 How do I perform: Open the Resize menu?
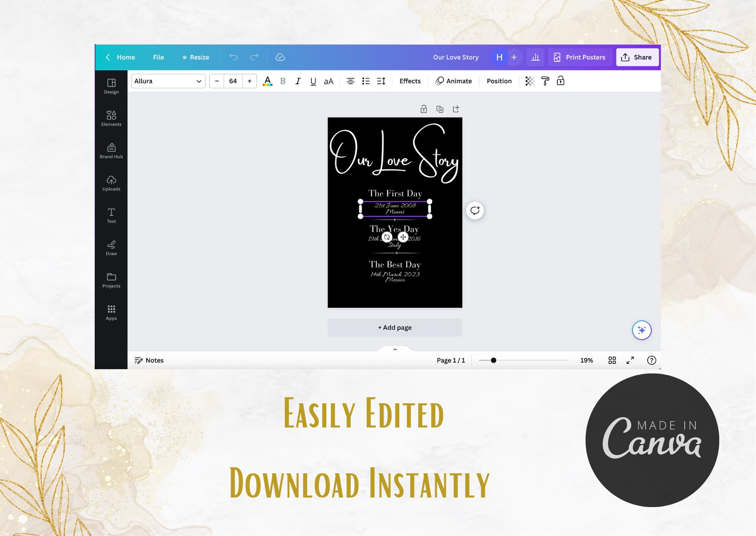[195, 57]
